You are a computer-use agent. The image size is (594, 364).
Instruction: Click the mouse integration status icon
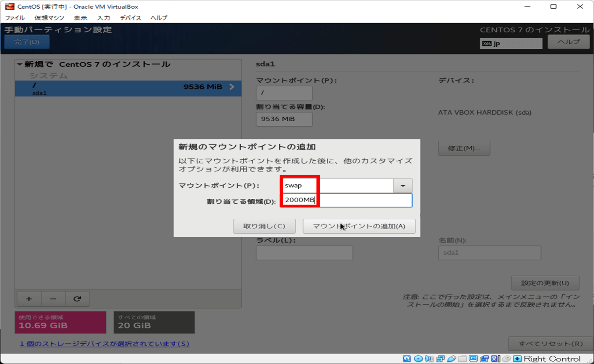coord(506,359)
